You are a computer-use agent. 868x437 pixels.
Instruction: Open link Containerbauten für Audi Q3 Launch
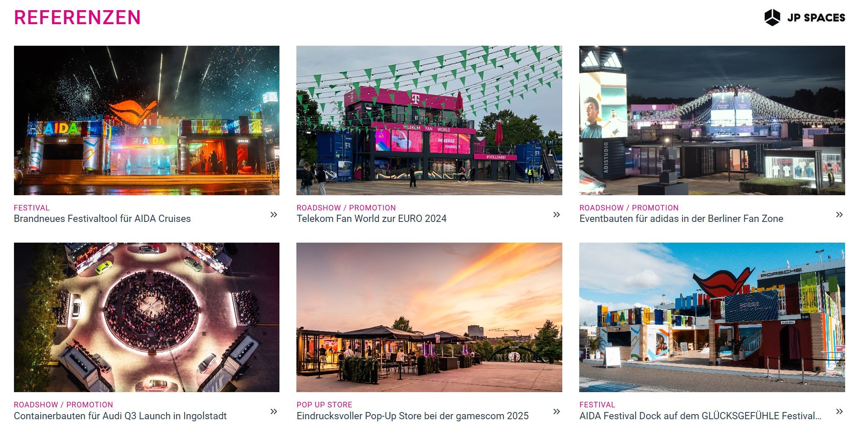(120, 416)
